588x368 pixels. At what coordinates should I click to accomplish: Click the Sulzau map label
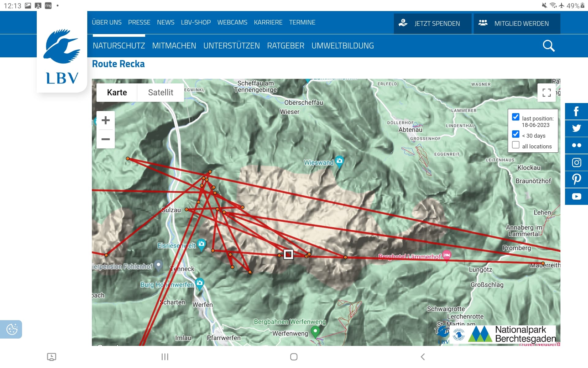171,210
